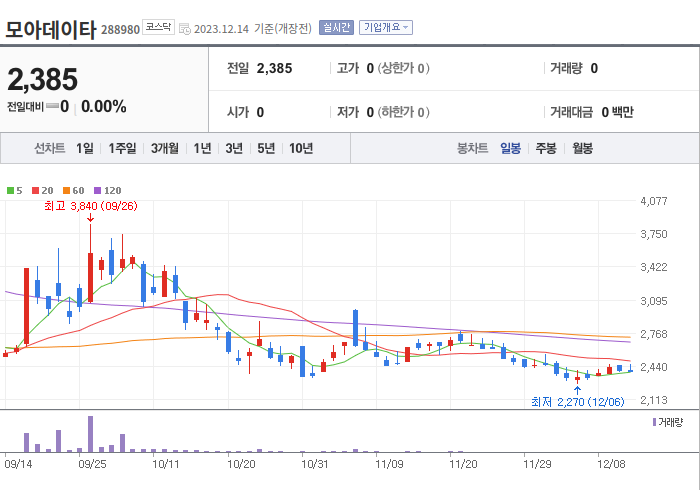Click the 3,095 price axis label
Image resolution: width=700 pixels, height=490 pixels.
click(654, 301)
